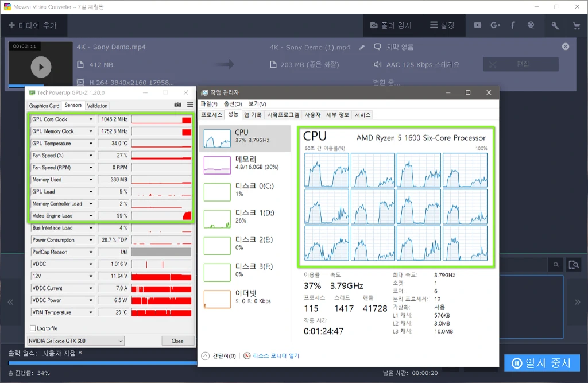Select Disk 2 (E:) in sidebar

point(245,246)
